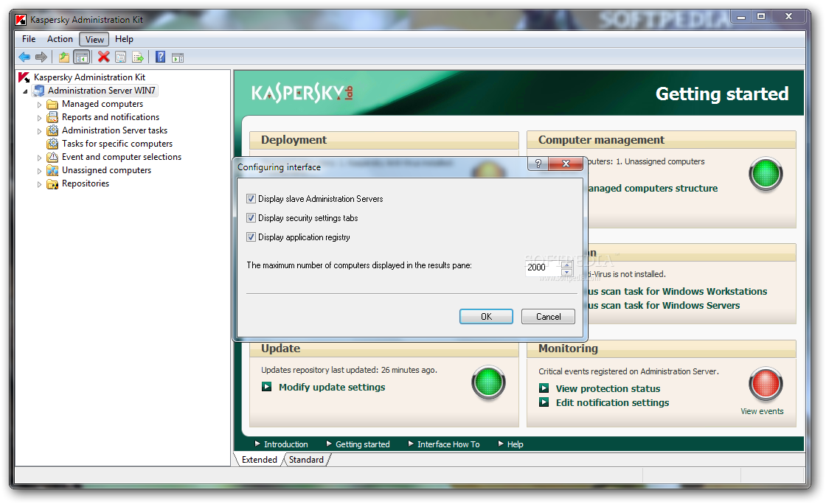Switch to the Extended tab
The height and width of the screenshot is (504, 826).
point(259,460)
